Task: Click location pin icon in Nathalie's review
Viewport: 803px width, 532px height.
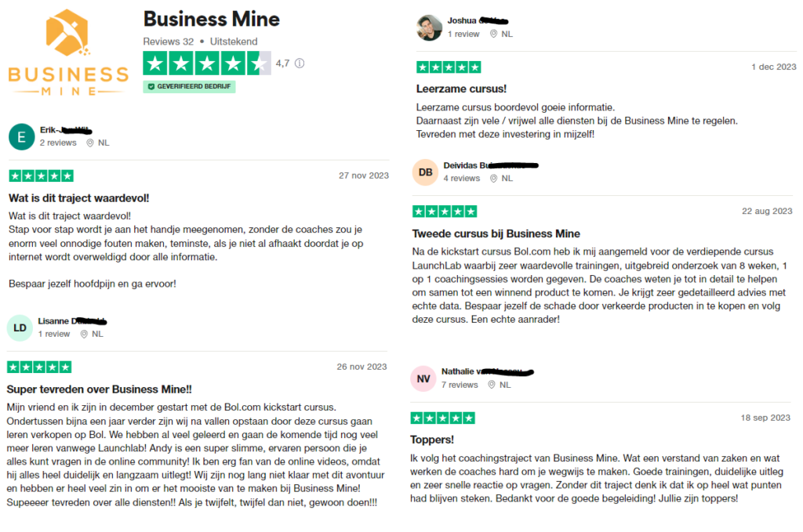Action: point(492,385)
